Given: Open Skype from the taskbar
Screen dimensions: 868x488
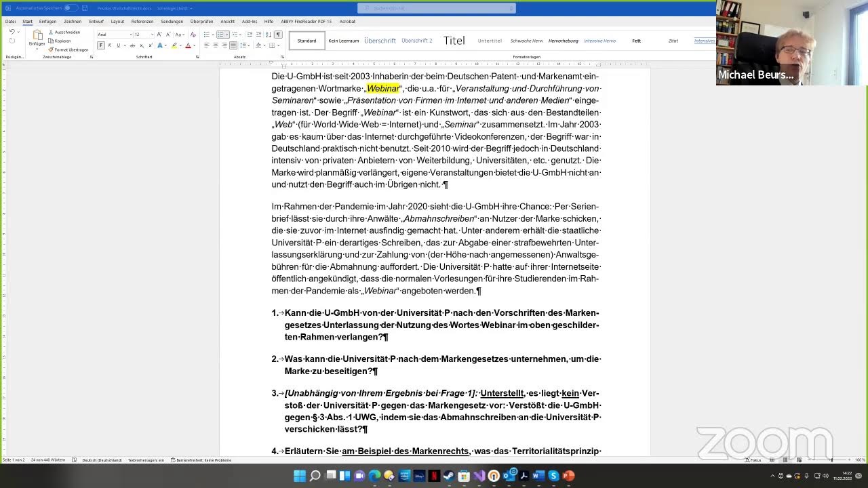Looking at the screenshot, I should (x=553, y=476).
